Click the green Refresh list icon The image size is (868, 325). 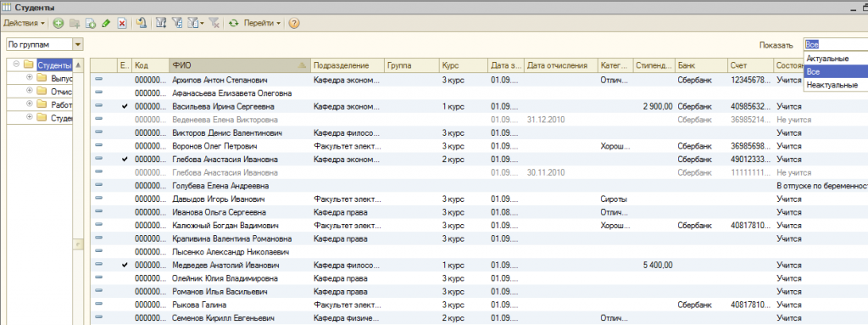(x=234, y=23)
